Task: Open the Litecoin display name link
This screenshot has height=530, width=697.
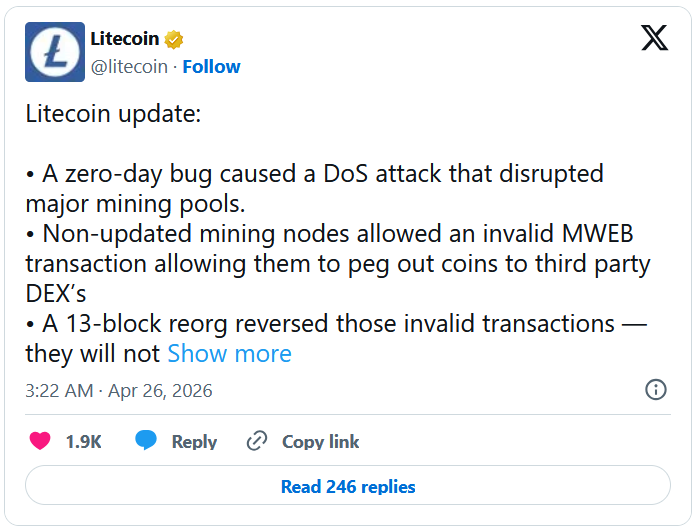Action: click(x=124, y=40)
